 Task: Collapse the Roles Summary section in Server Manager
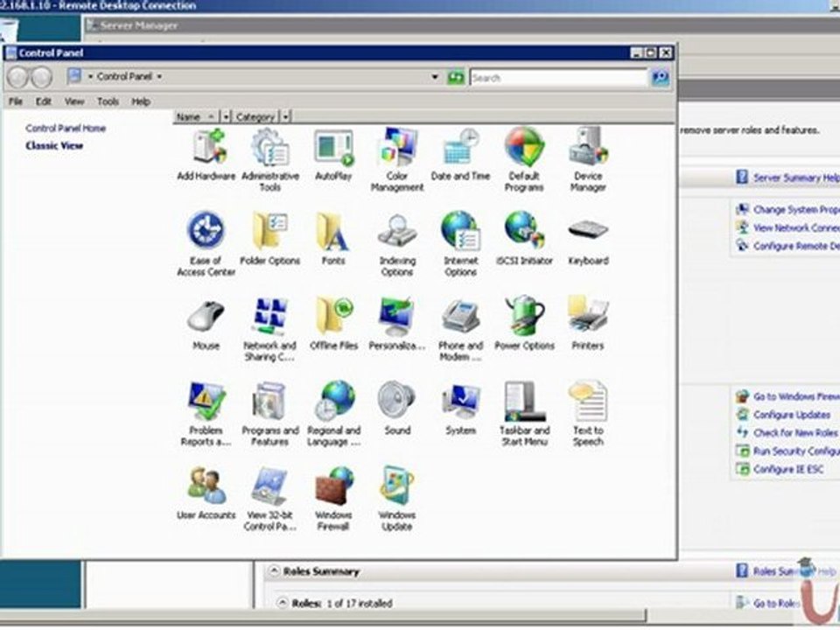(274, 571)
